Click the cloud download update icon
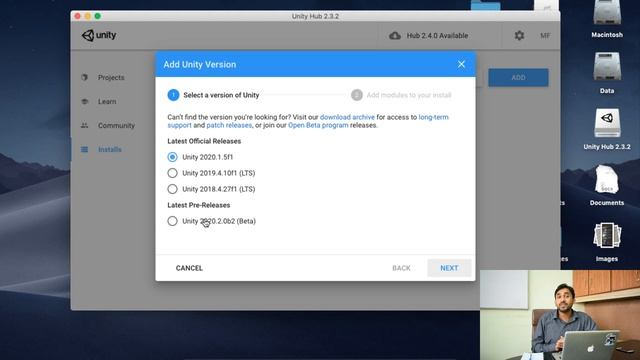 [395, 36]
